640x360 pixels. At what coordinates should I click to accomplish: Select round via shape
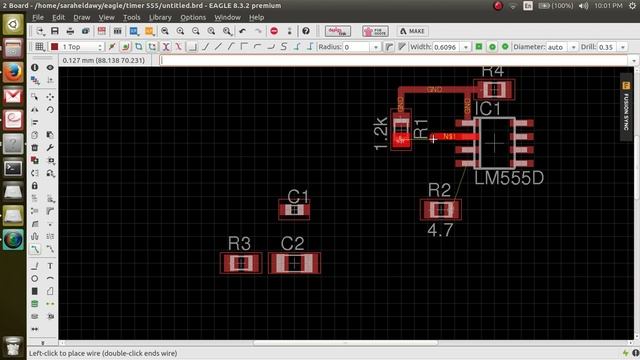492,47
